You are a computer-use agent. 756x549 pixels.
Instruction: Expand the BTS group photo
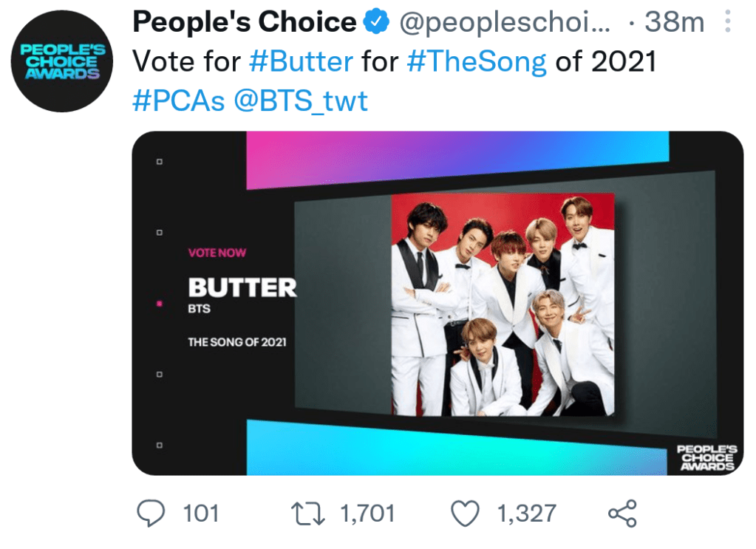pyautogui.click(x=503, y=304)
